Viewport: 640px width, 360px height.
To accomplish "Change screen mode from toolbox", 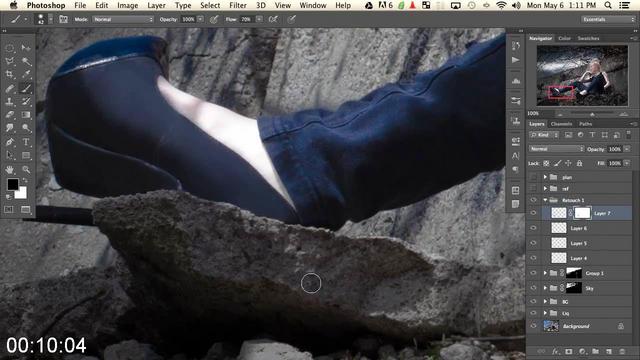I will pyautogui.click(x=26, y=209).
